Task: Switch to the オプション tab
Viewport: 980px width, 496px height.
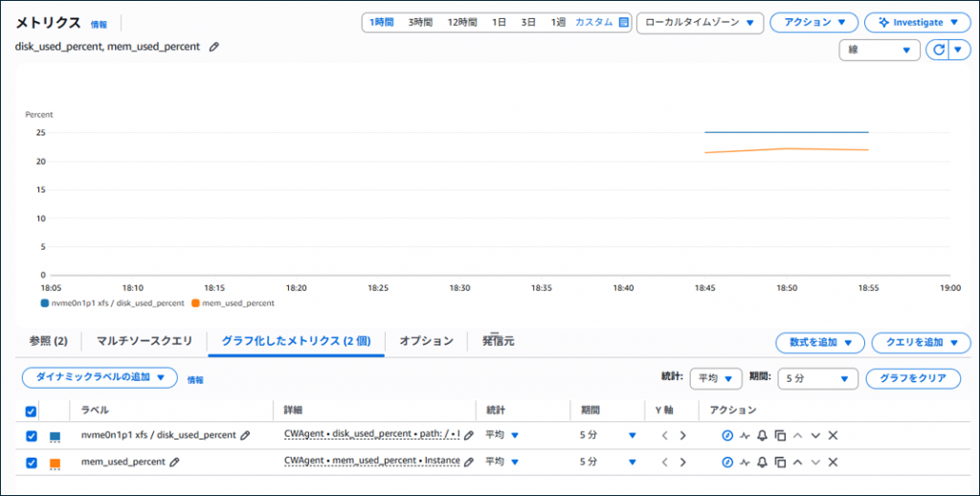Action: point(426,341)
